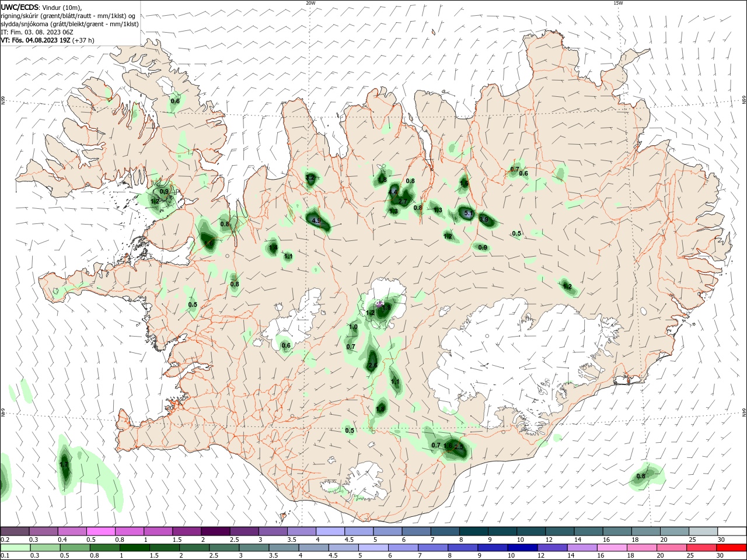The height and width of the screenshot is (560, 747).
Task: Click the medium green 0.5 swatch in lower legend row
Action: click(x=75, y=548)
